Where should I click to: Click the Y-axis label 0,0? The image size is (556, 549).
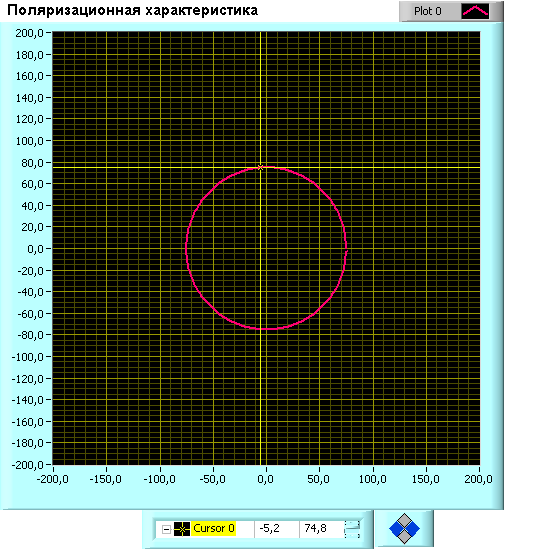click(x=35, y=249)
